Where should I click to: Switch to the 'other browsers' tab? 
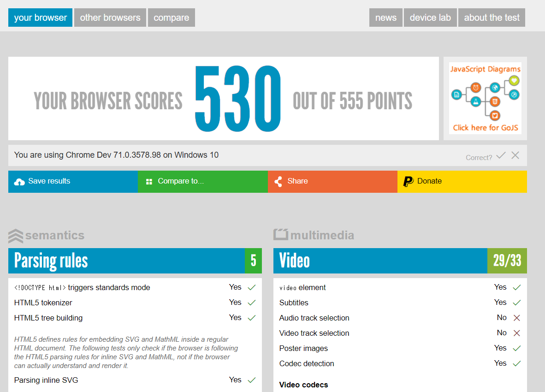point(110,18)
